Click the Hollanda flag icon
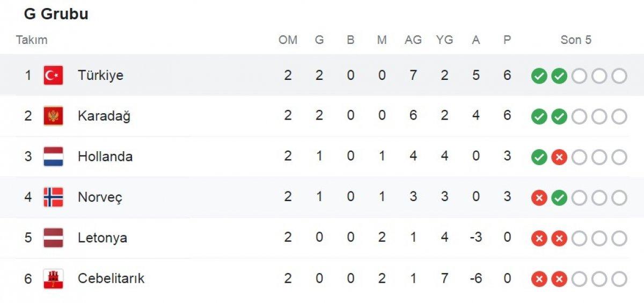The width and height of the screenshot is (644, 303). (53, 157)
